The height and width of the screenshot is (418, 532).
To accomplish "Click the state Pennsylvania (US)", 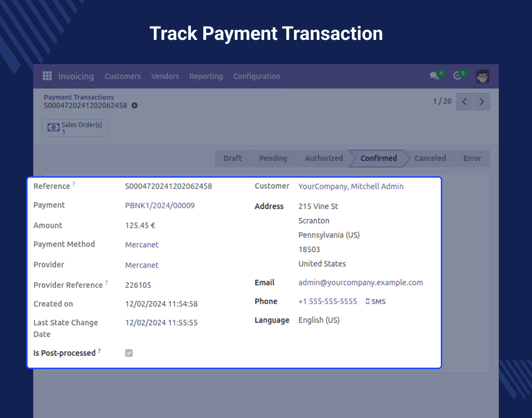I will click(x=329, y=235).
